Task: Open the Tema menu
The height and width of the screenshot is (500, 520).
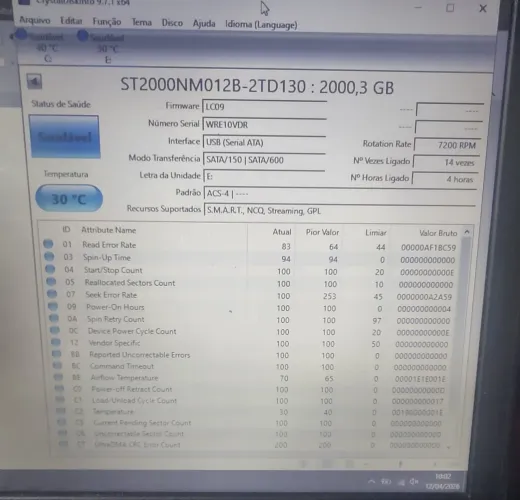Action: [142, 22]
